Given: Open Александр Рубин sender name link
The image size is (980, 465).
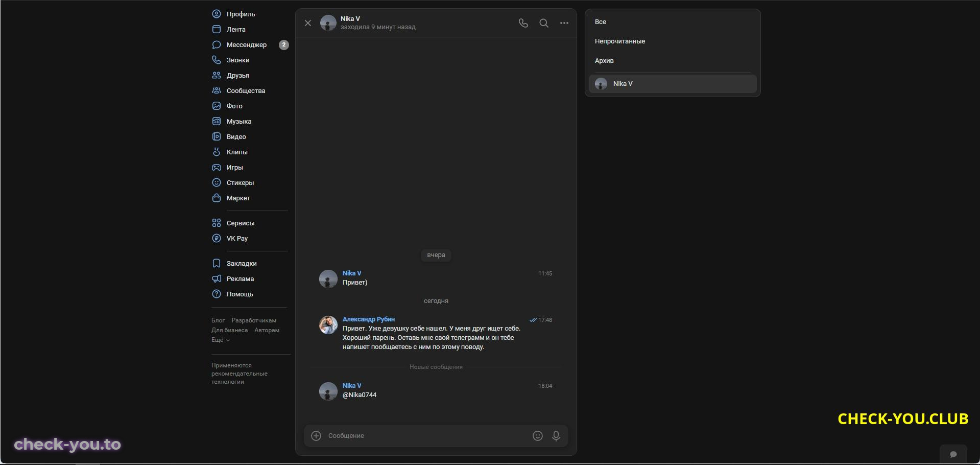Looking at the screenshot, I should point(369,319).
